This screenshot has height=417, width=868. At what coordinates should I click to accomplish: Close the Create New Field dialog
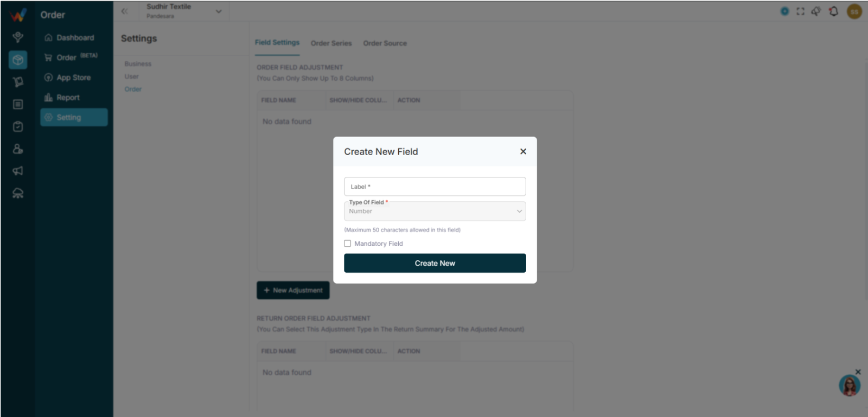tap(523, 151)
